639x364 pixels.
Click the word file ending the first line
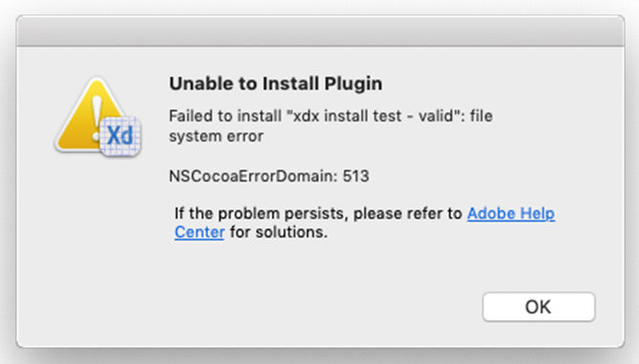click(481, 116)
